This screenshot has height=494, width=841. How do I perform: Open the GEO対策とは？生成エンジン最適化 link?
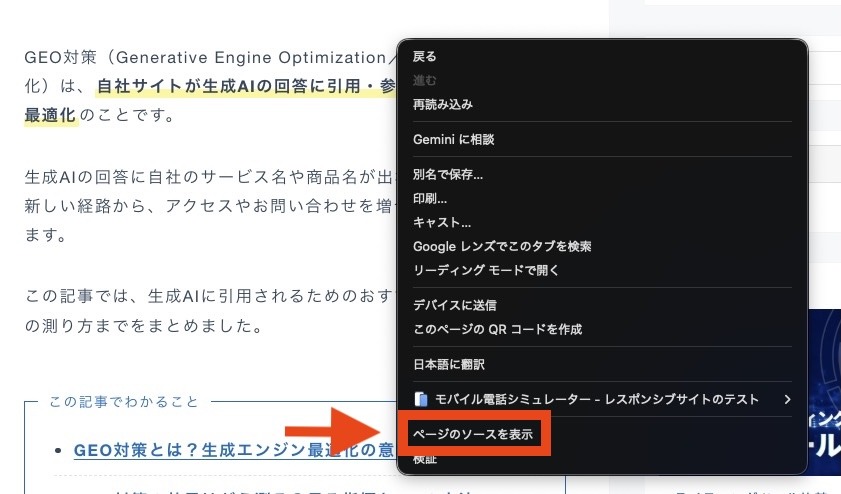pyautogui.click(x=234, y=450)
